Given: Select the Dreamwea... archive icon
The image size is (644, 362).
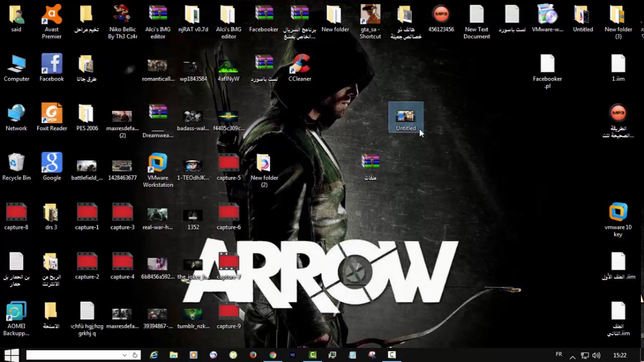Looking at the screenshot, I should pos(158,121).
